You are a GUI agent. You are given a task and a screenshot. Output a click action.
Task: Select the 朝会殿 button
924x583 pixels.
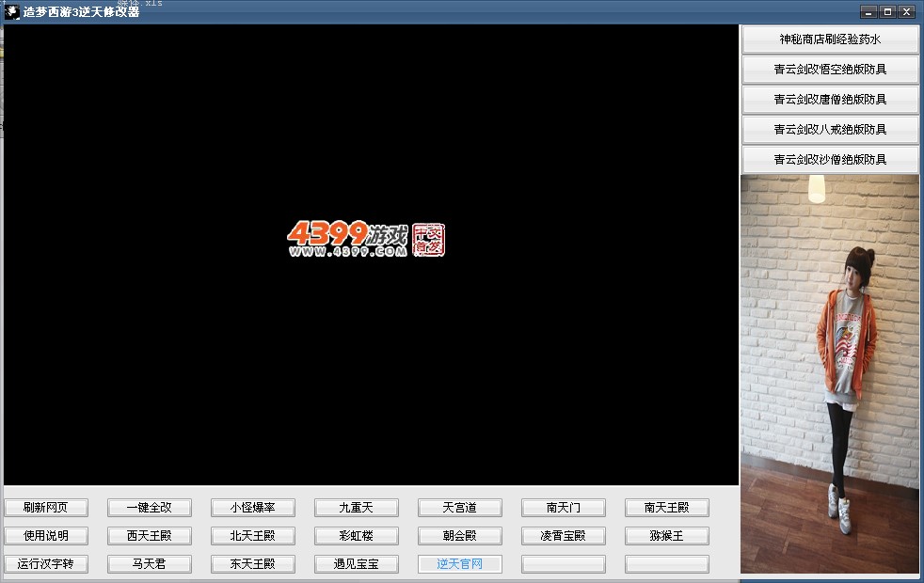[x=459, y=536]
